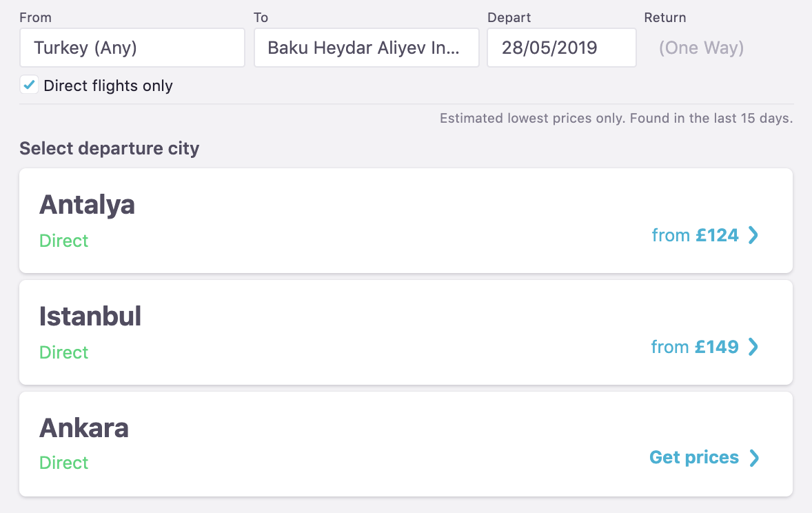812x513 pixels.
Task: Click the Direct label under Antalya
Action: (x=64, y=241)
